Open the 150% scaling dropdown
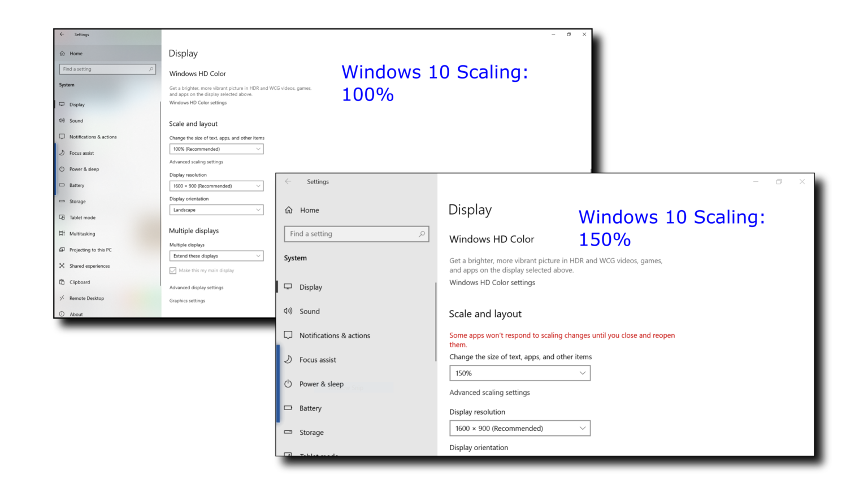Image resolution: width=868 pixels, height=484 pixels. point(519,373)
